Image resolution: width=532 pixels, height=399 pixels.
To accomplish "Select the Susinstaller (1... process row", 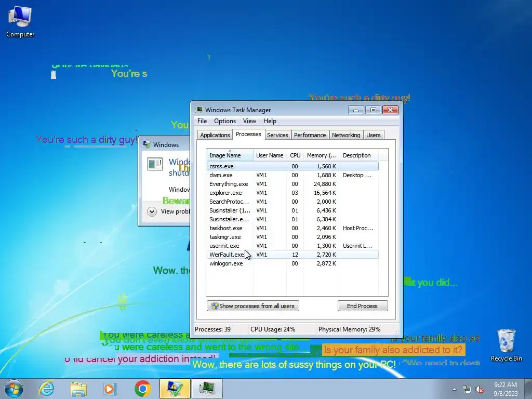I will [292, 210].
